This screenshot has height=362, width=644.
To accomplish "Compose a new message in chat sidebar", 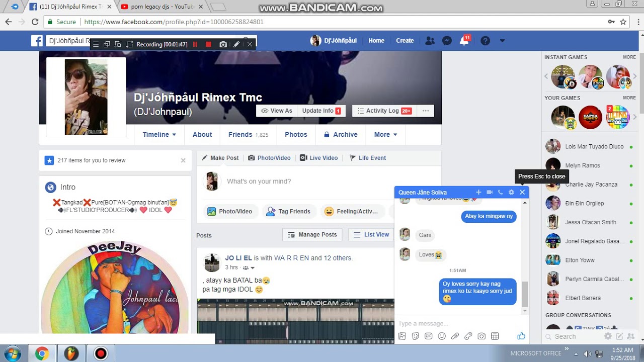I will 619,336.
